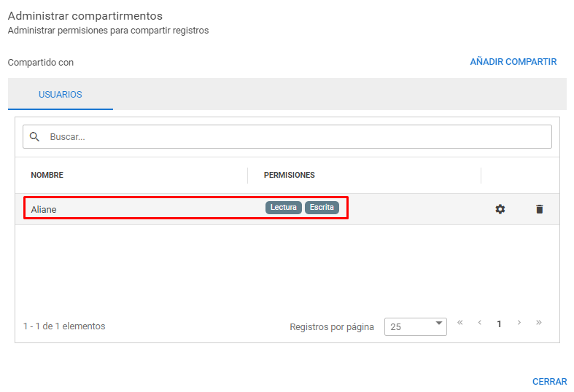Click the 'Administrar compartirmentos' title

[85, 16]
